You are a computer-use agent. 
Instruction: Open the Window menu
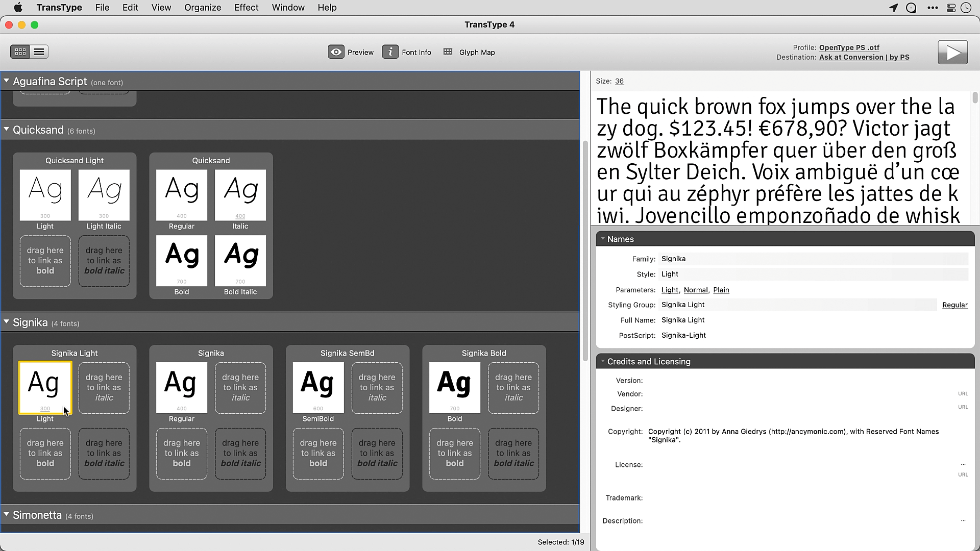[x=288, y=7]
